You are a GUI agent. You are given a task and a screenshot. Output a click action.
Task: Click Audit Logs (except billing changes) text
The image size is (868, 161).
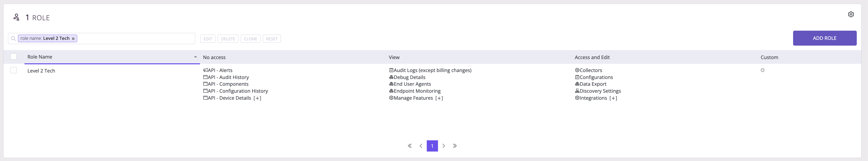click(x=433, y=70)
